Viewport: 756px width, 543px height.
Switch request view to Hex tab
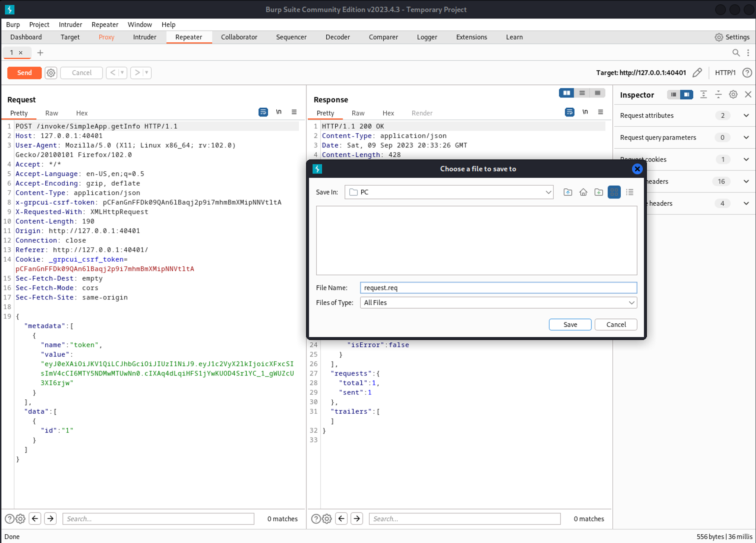pyautogui.click(x=82, y=113)
